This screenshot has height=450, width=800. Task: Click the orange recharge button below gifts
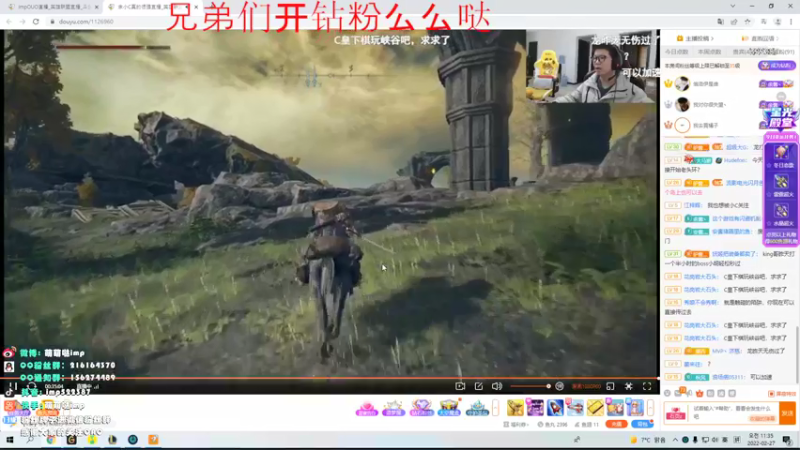coord(616,424)
